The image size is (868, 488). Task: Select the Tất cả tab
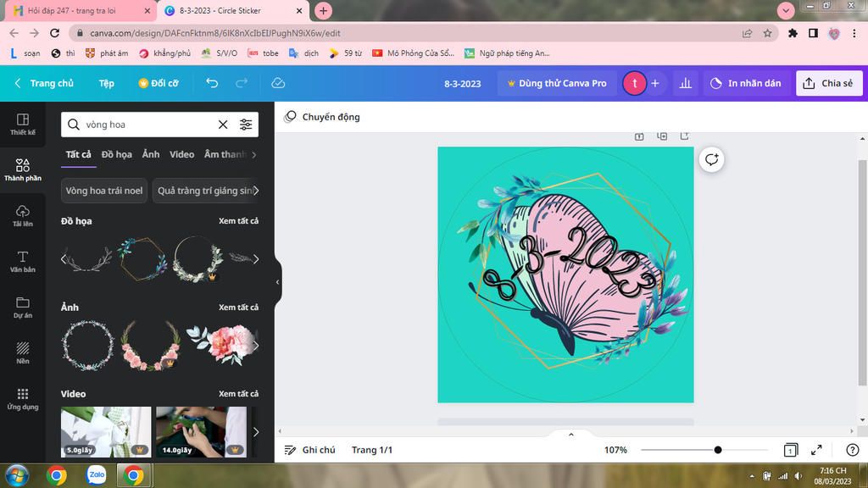[79, 154]
